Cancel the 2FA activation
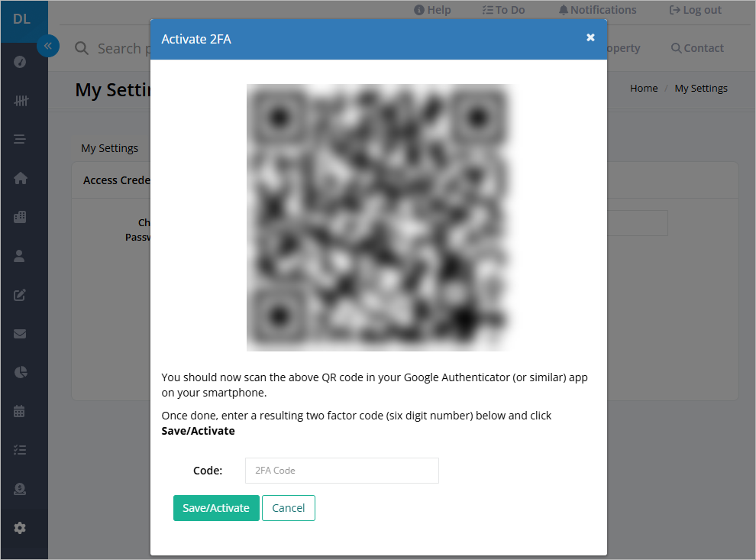The width and height of the screenshot is (756, 560). pyautogui.click(x=289, y=507)
